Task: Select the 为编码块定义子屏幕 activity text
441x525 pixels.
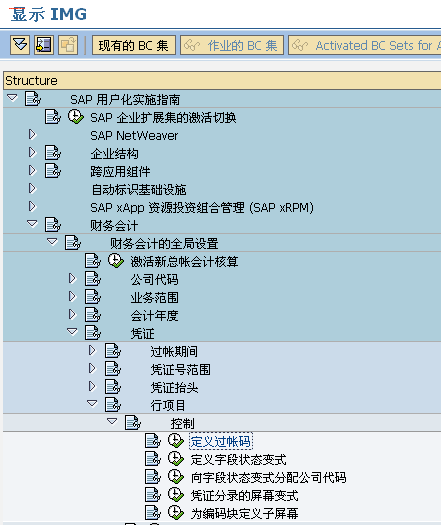Action: pyautogui.click(x=244, y=514)
